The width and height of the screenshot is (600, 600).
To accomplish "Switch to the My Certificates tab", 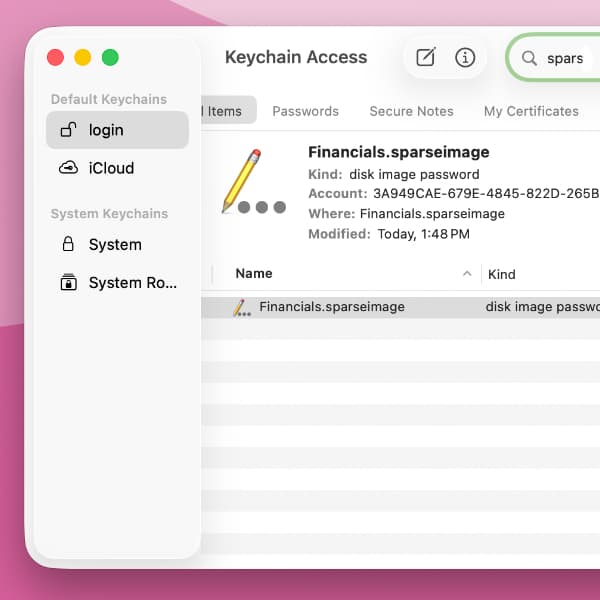I will (x=531, y=111).
